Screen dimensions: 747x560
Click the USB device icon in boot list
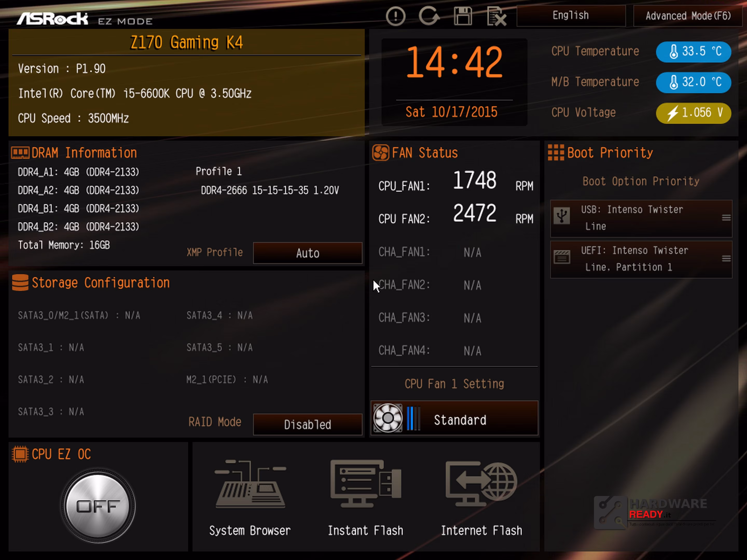pos(562,215)
